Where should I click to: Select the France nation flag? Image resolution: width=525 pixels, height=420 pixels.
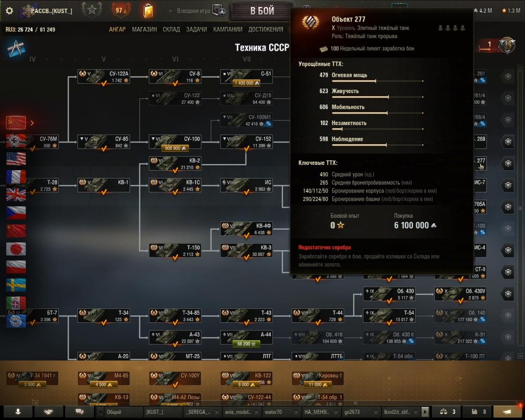point(16,177)
